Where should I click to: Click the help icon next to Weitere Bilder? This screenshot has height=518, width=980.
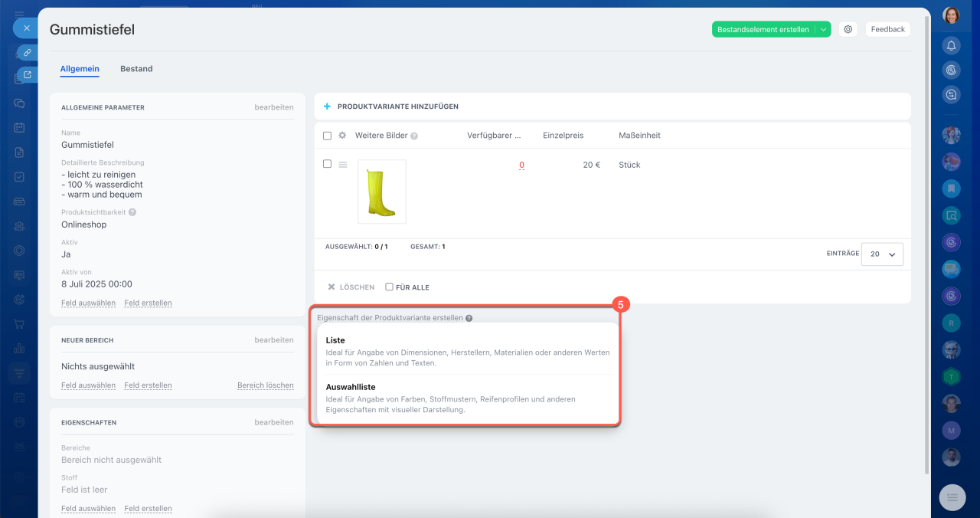click(414, 136)
